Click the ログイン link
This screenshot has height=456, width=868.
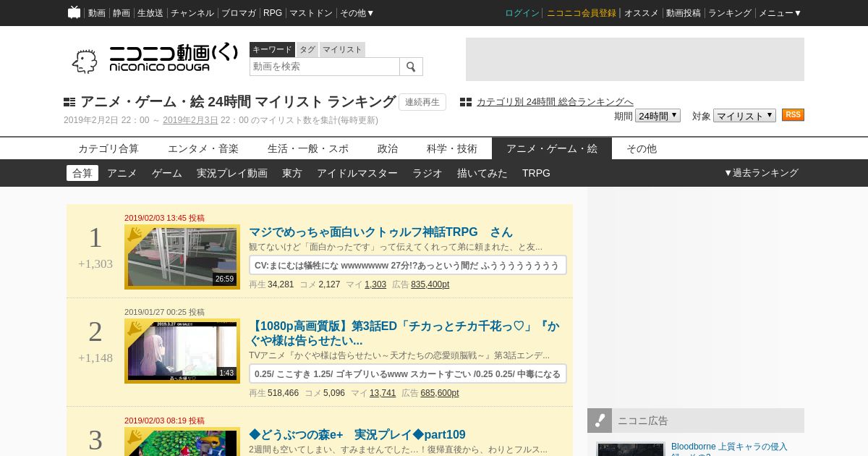[522, 13]
